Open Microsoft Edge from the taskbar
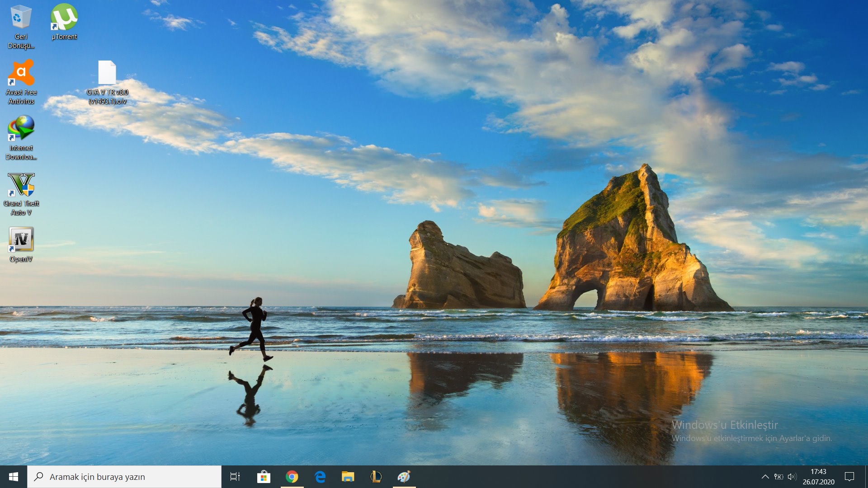 (320, 477)
